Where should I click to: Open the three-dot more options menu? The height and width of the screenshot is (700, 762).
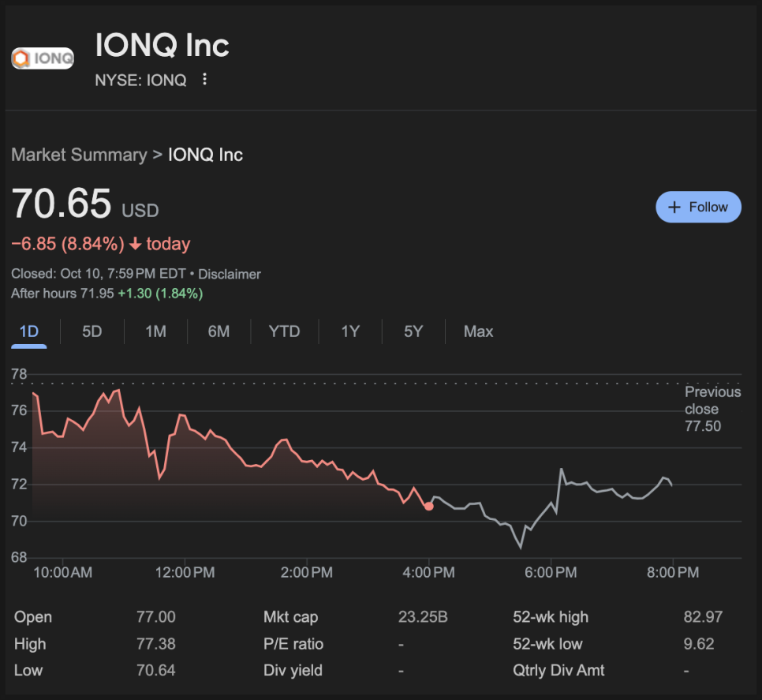[x=204, y=79]
